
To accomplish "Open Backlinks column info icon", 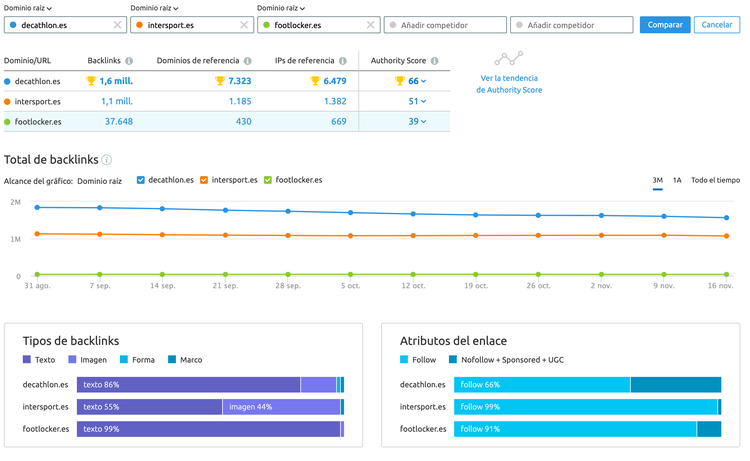I will point(129,61).
